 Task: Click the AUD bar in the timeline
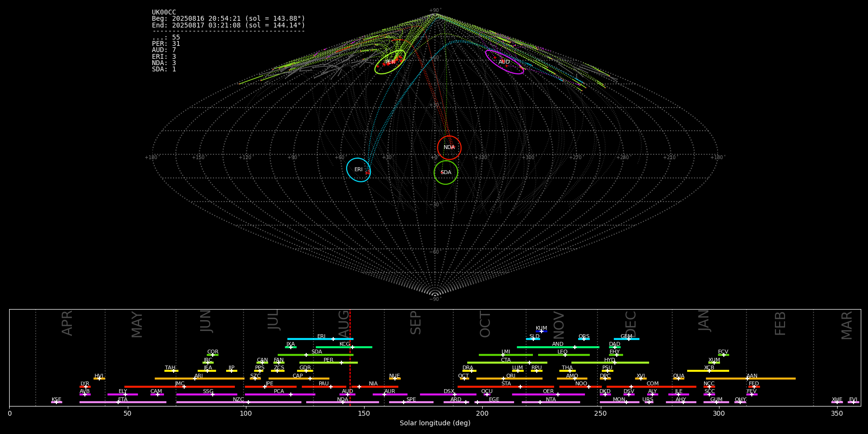point(347,394)
